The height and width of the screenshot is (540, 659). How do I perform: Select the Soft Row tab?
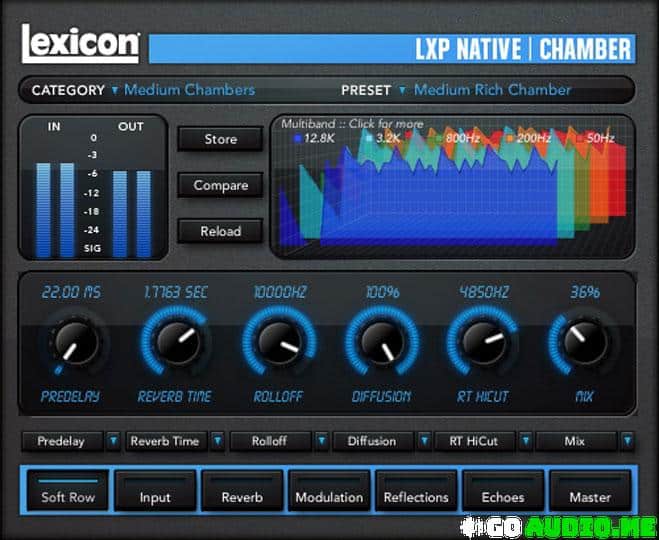click(x=68, y=490)
